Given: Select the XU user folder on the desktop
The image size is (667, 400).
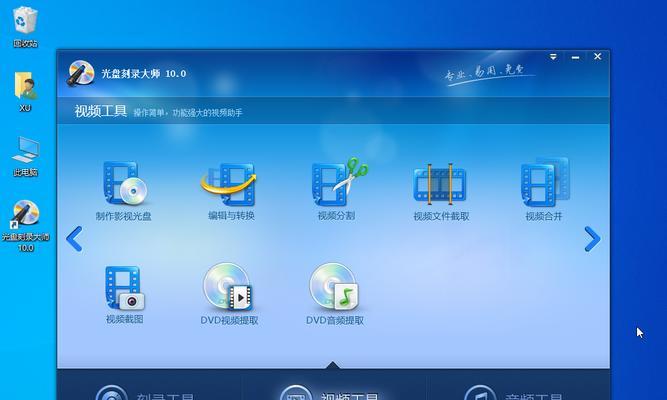Looking at the screenshot, I should pos(25,91).
